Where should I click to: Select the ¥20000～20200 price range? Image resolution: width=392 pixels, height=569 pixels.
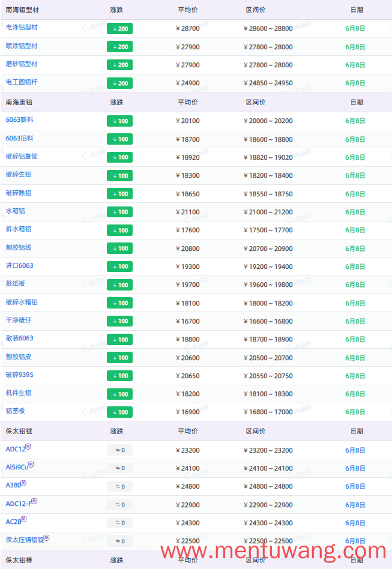point(268,121)
